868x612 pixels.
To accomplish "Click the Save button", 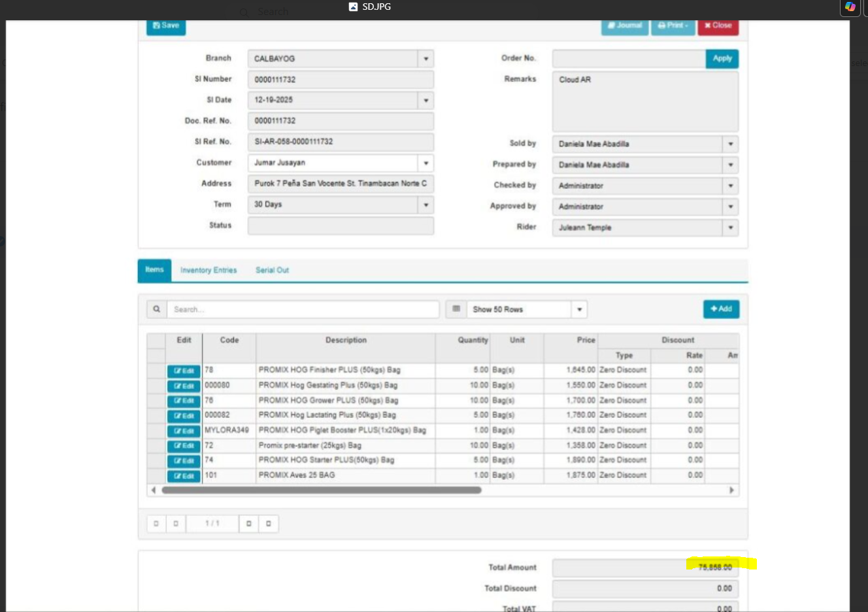I will coord(166,25).
